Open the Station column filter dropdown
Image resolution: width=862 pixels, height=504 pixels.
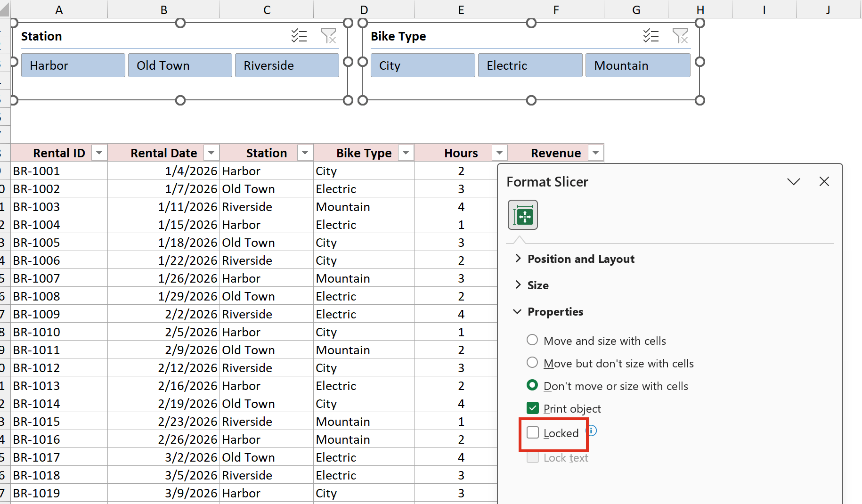(x=305, y=153)
